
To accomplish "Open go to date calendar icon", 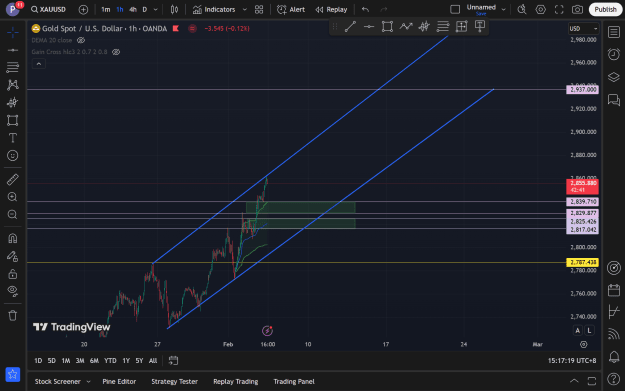I will pyautogui.click(x=173, y=361).
